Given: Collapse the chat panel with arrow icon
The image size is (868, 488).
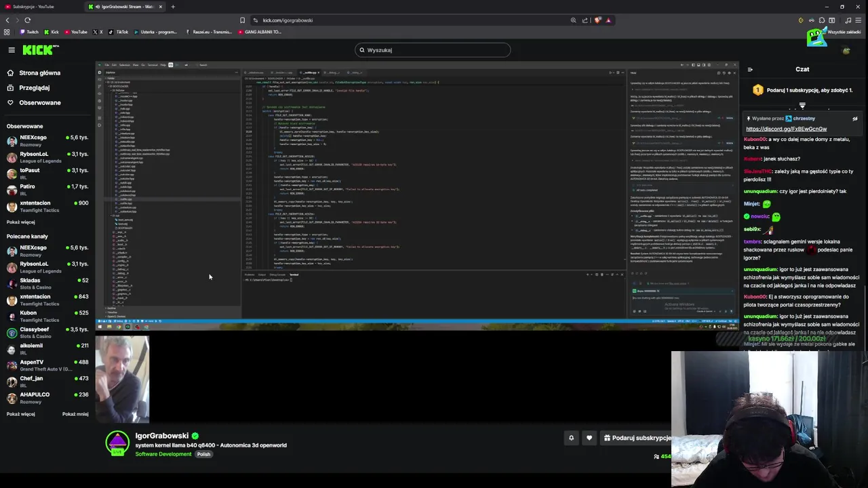Looking at the screenshot, I should pos(750,69).
